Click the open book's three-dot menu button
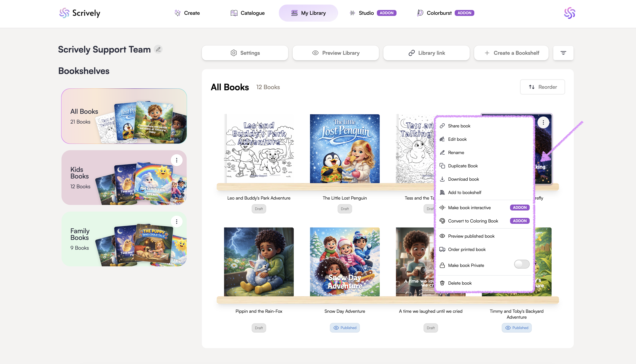Image resolution: width=636 pixels, height=364 pixels. click(543, 122)
